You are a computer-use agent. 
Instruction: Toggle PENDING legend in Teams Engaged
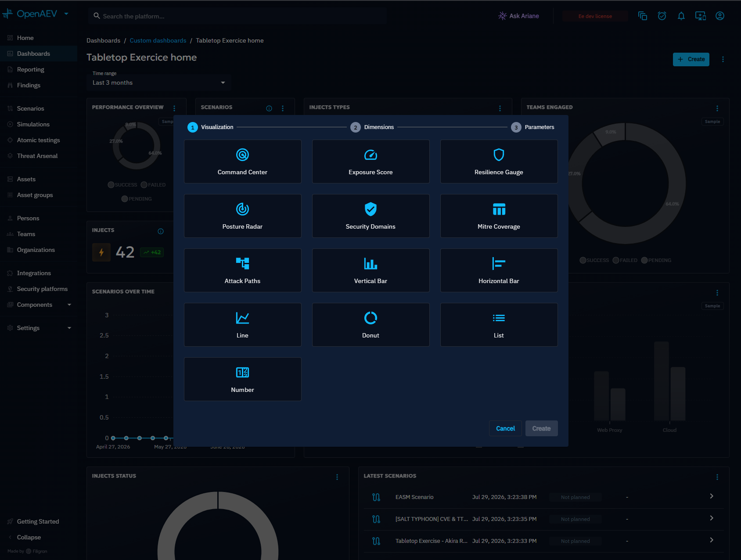tap(656, 260)
